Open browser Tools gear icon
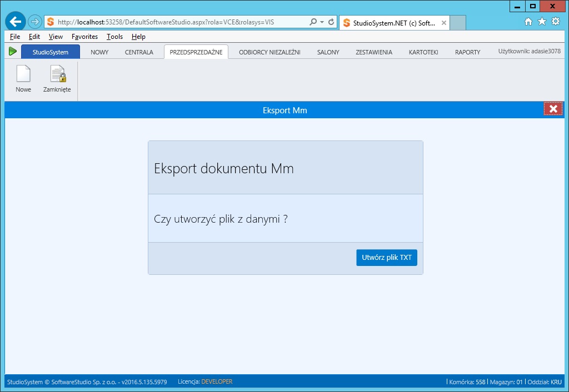This screenshot has height=392, width=569. [556, 22]
